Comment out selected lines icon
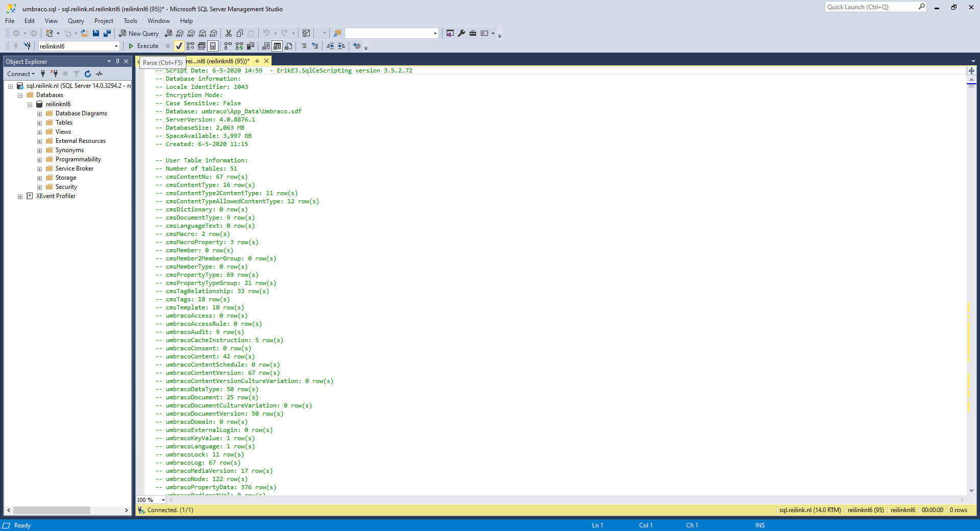The width and height of the screenshot is (980, 531). click(304, 46)
